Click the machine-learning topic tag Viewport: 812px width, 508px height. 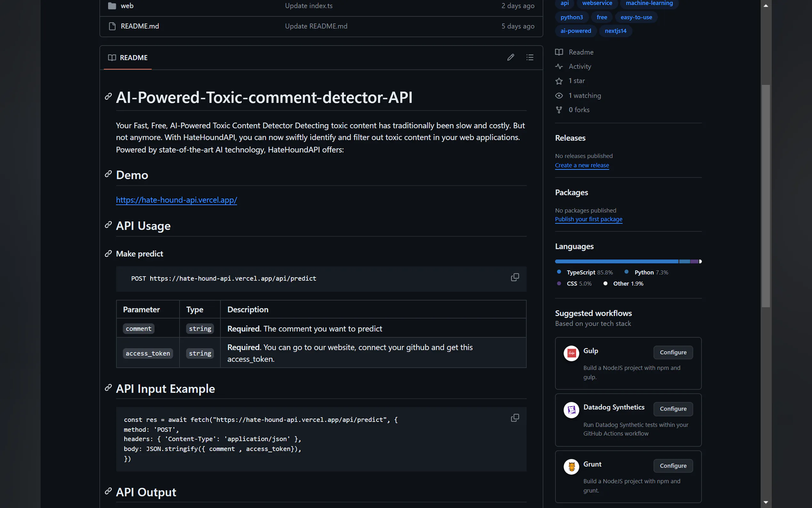[649, 4]
